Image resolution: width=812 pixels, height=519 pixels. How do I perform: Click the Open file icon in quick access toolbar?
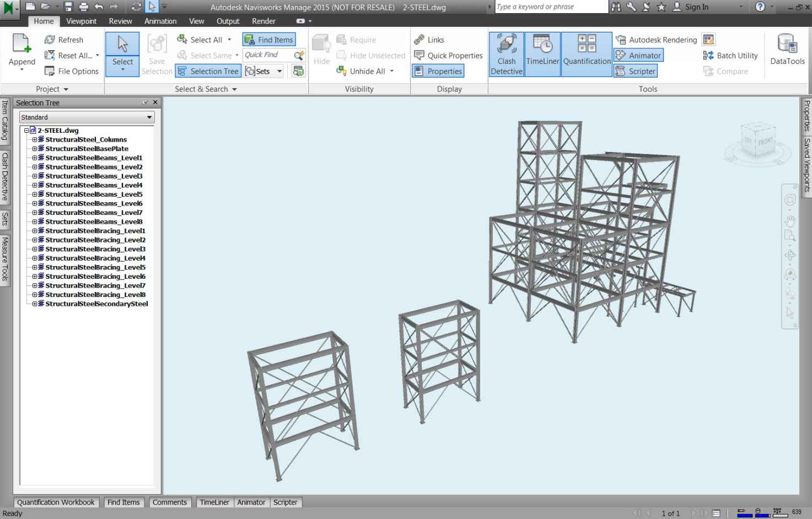pyautogui.click(x=45, y=7)
